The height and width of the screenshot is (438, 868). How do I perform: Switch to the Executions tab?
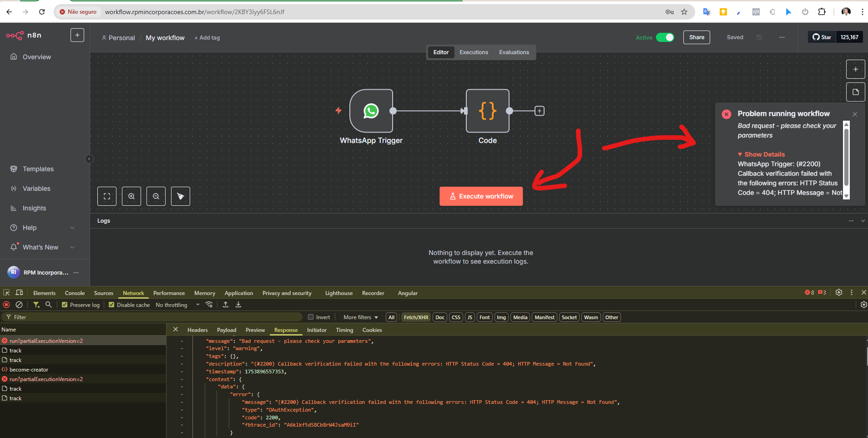tap(474, 52)
